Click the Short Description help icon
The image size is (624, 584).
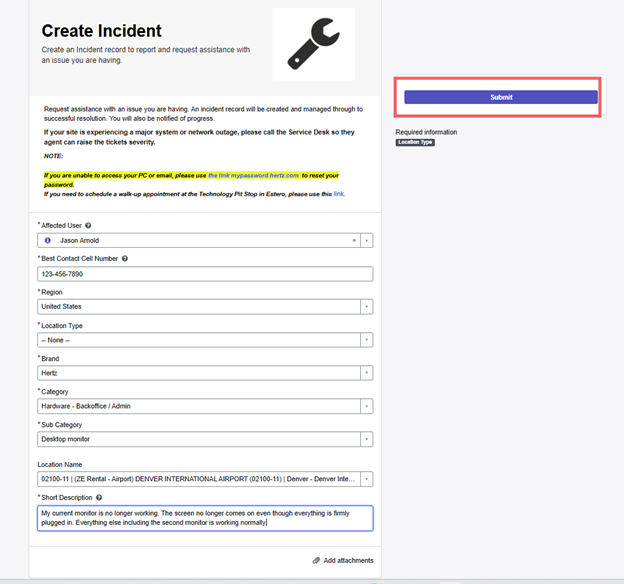pyautogui.click(x=99, y=498)
